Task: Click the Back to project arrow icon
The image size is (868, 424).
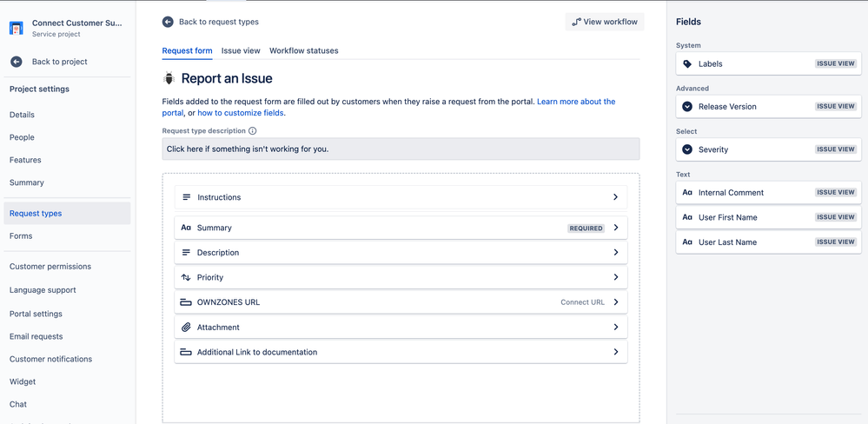Action: coord(16,62)
